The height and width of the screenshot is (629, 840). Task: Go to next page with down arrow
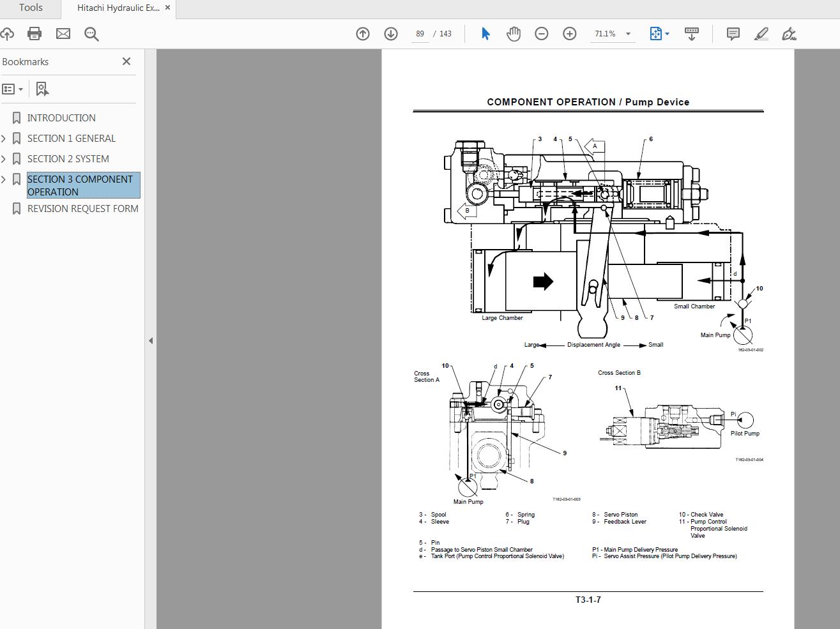click(391, 34)
